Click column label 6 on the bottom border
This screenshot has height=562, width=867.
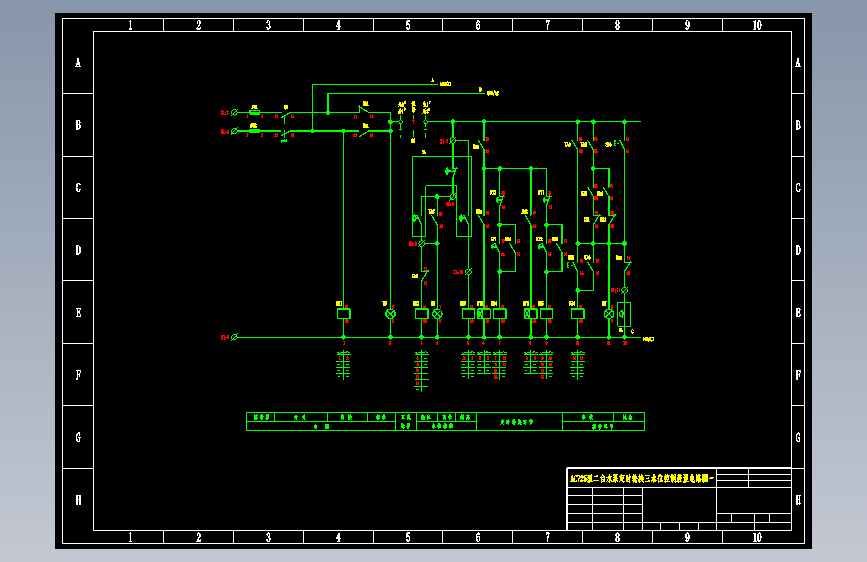(x=478, y=537)
